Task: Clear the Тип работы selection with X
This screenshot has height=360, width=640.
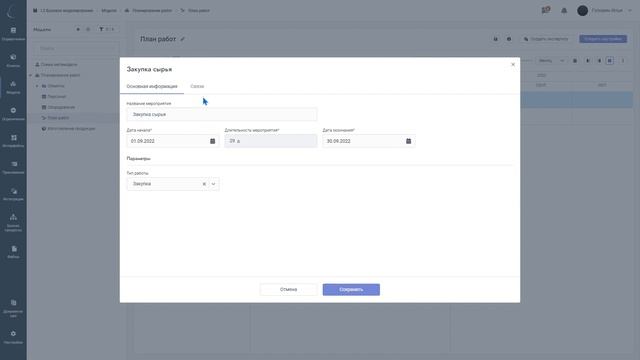Action: click(x=204, y=184)
